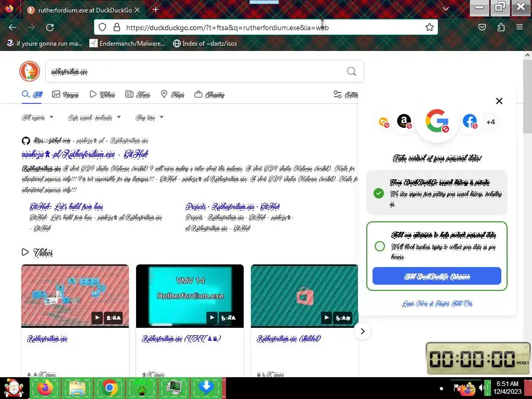Screen dimensions: 532x399
Task: Switch to the Shopping search tab
Action: (x=209, y=95)
